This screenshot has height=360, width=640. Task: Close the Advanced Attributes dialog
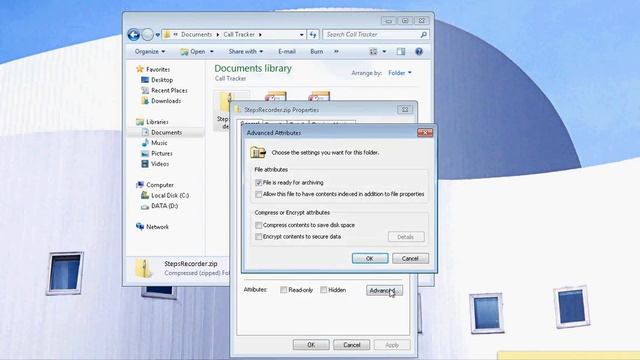(x=425, y=133)
